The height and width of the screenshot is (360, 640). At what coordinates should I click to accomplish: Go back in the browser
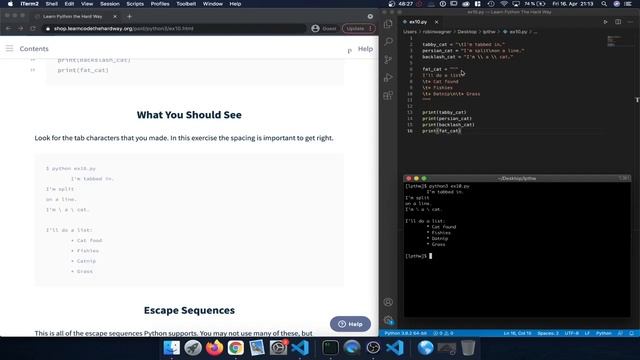[9, 29]
